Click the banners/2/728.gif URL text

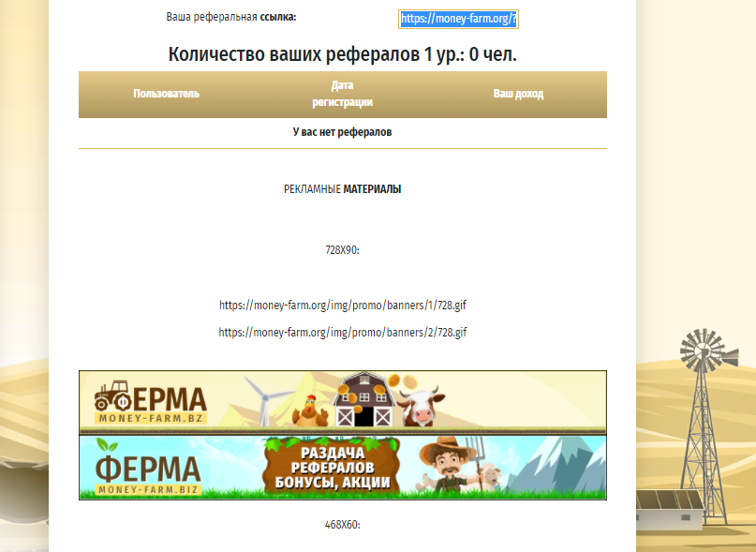[343, 332]
